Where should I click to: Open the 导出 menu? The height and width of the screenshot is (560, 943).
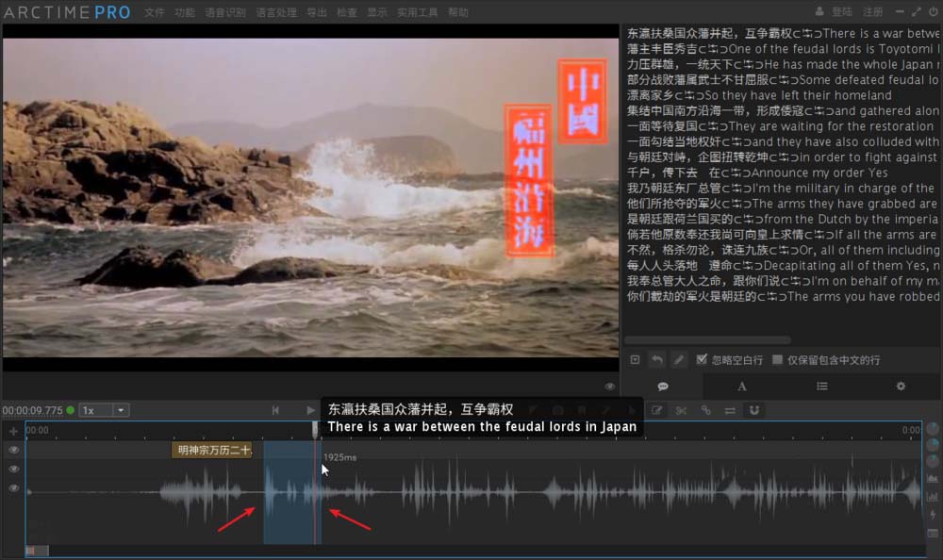(316, 12)
